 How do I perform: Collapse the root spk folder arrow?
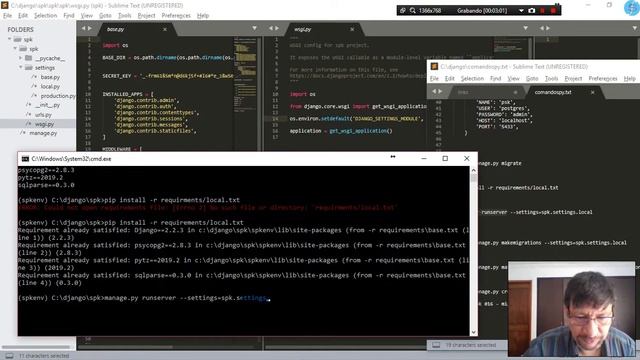pos(9,39)
